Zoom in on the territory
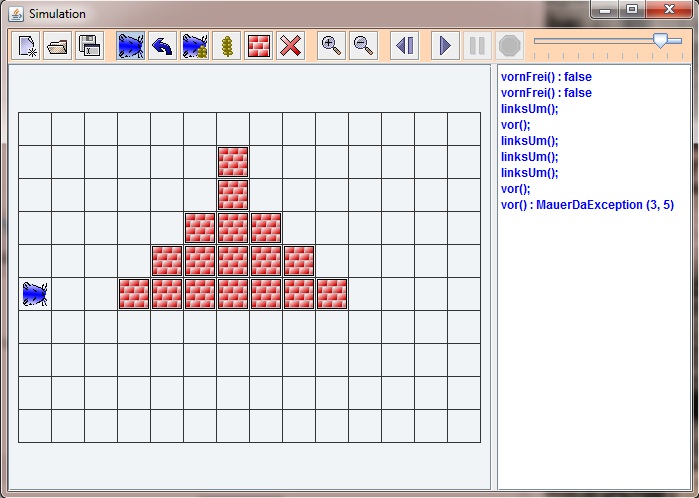This screenshot has width=699, height=498. tap(331, 45)
